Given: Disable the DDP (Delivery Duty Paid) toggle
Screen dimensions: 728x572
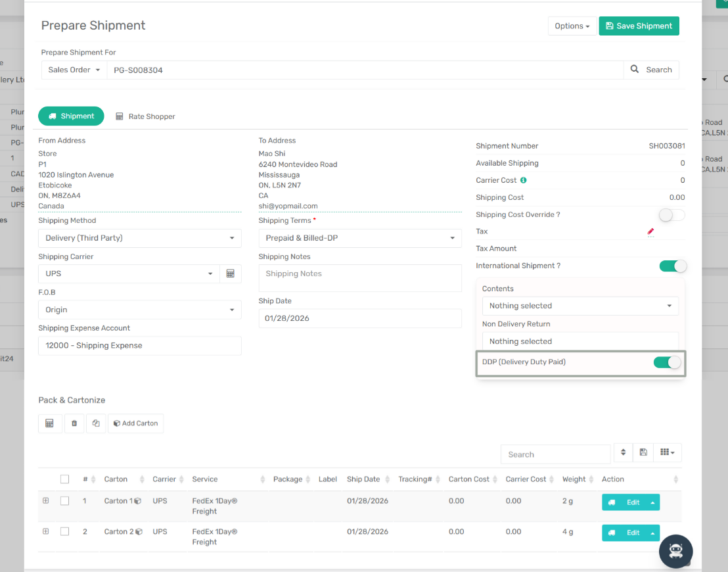Looking at the screenshot, I should pos(668,362).
